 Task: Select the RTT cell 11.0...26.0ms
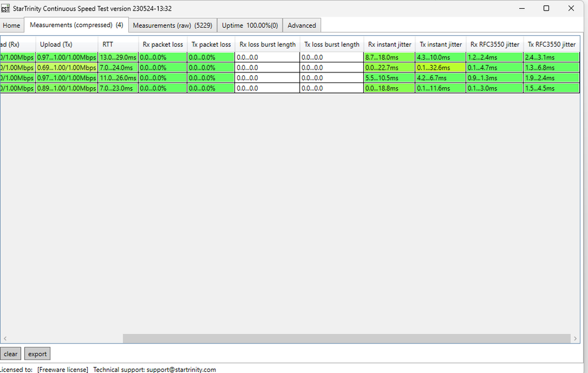click(118, 78)
